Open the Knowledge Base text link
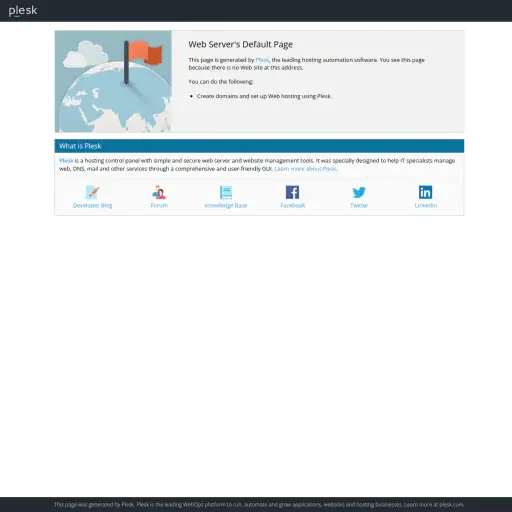Screen dimensions: 512x512 (x=226, y=205)
